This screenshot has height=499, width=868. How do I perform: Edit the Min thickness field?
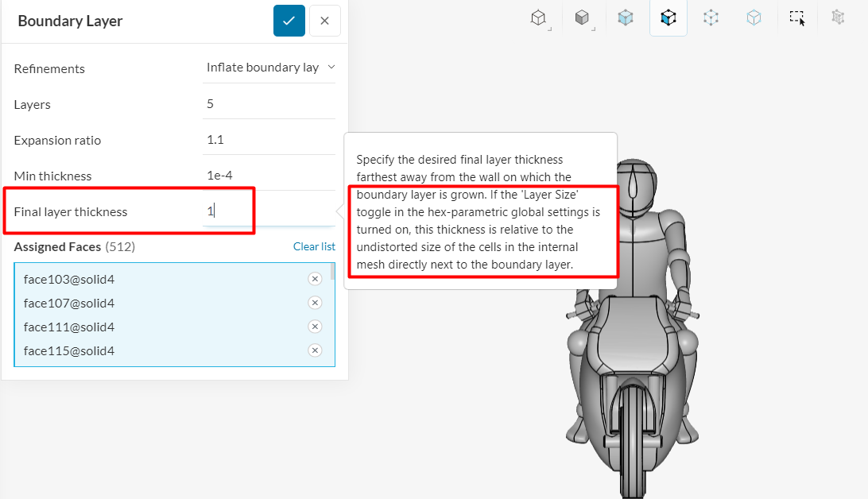(269, 176)
